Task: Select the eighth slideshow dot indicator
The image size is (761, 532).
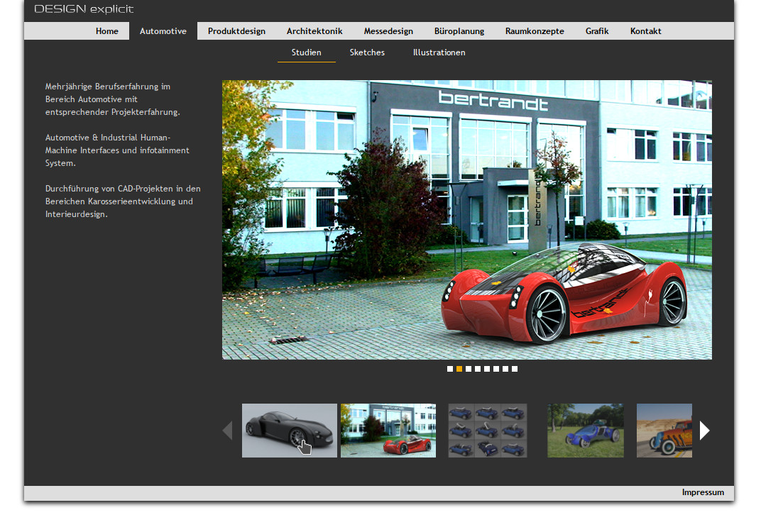Action: [515, 369]
